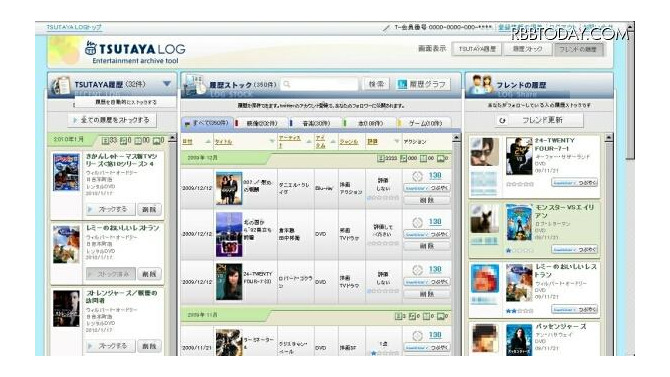Click video count icon in 2010年1月 bar
This screenshot has height=377, width=670.
coord(105,140)
